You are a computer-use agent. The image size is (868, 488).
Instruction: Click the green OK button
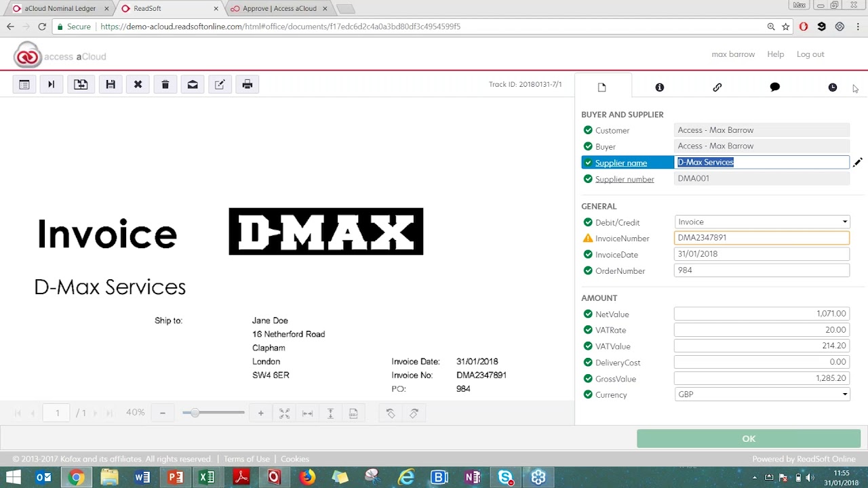(x=749, y=439)
